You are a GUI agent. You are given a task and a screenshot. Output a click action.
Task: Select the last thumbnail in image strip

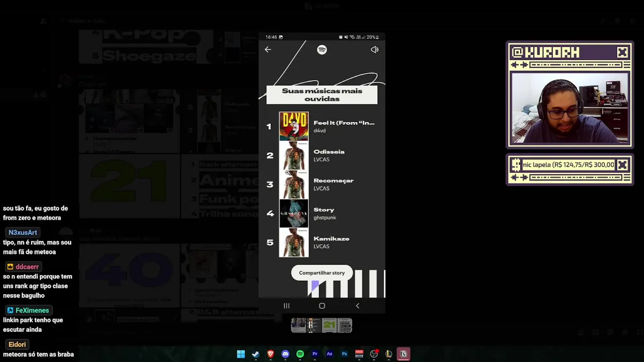(x=345, y=325)
